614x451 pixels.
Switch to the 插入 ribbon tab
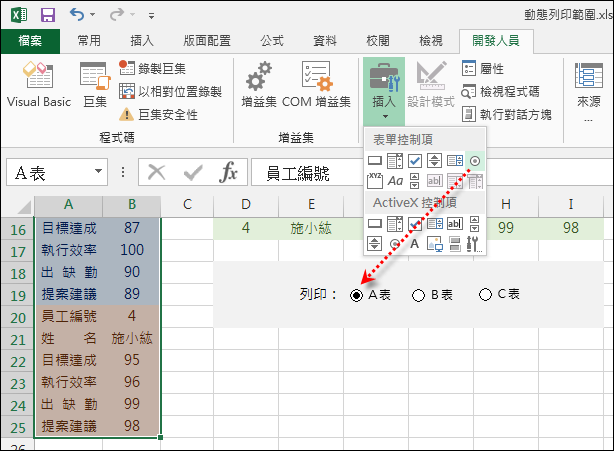[x=142, y=41]
